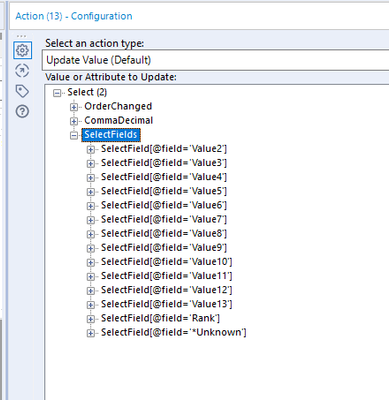Expand the SelectField Value2 node
The height and width of the screenshot is (400, 389).
click(x=90, y=150)
